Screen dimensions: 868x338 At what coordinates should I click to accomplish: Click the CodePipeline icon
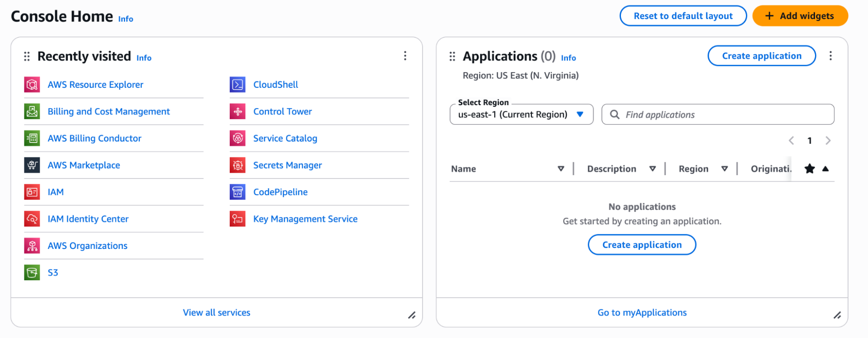238,192
